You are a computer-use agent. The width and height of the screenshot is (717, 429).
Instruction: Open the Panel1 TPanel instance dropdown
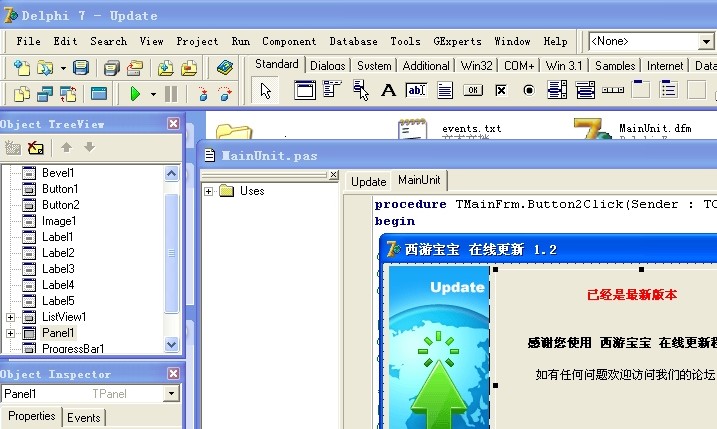coord(171,393)
